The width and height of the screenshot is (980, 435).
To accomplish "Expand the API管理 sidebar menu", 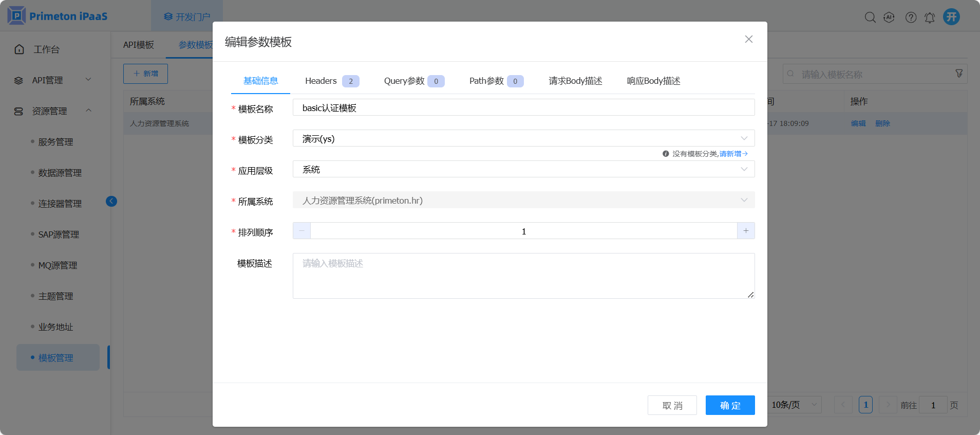I will (x=51, y=80).
